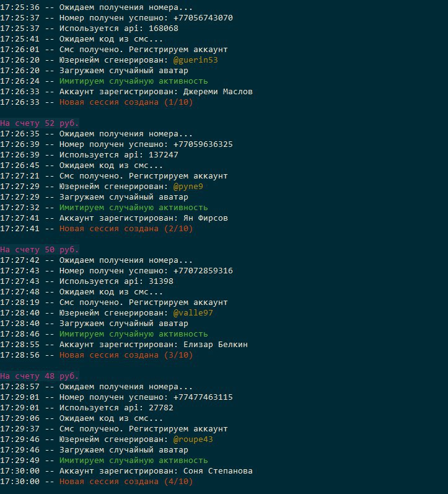Select 'Смс получено' line at 17:29:37

coord(144,429)
